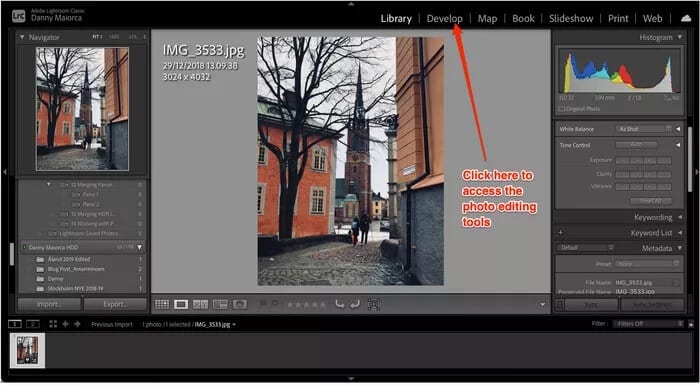Screen dimensions: 700x385
Task: Expand the Keyword List panel
Action: tap(680, 233)
